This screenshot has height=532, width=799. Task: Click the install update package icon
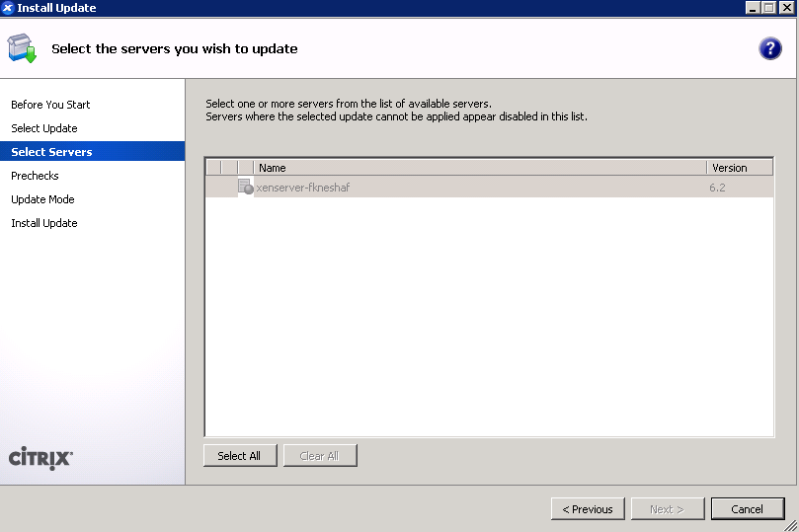[22, 48]
